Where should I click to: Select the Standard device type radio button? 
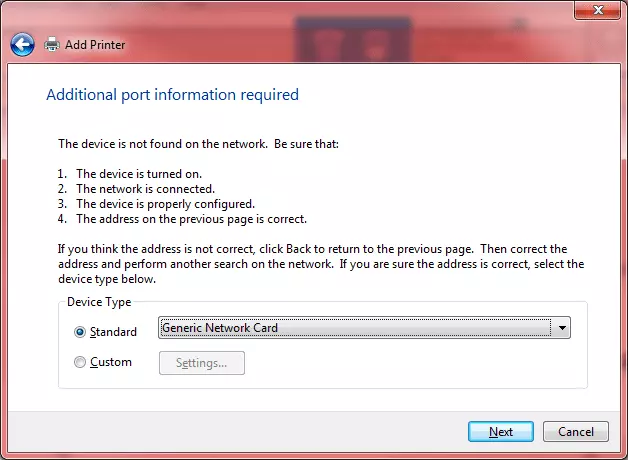click(80, 332)
